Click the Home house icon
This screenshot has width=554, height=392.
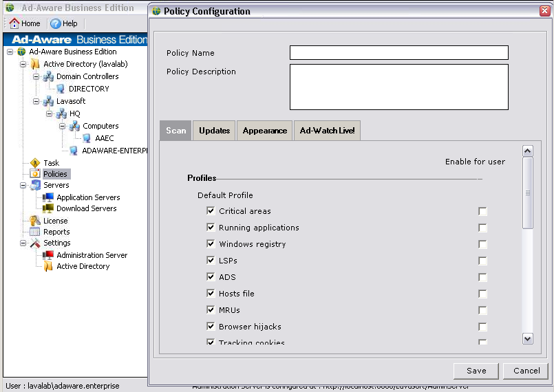click(x=14, y=23)
